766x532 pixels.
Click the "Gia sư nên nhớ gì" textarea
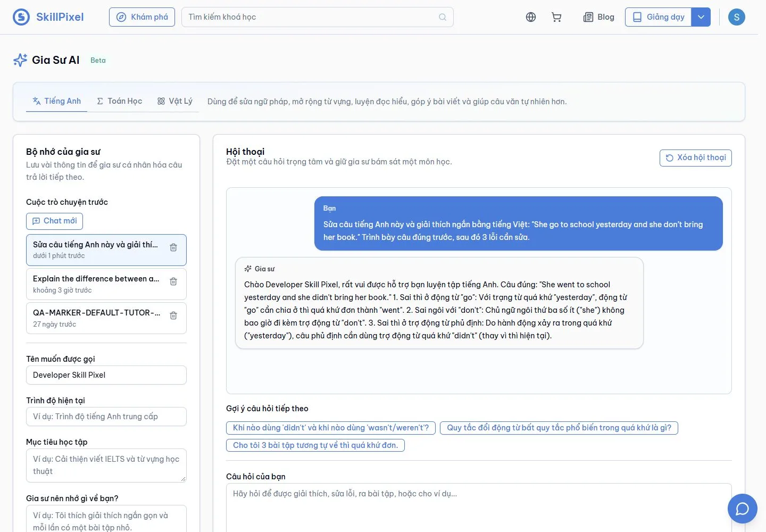(106, 520)
